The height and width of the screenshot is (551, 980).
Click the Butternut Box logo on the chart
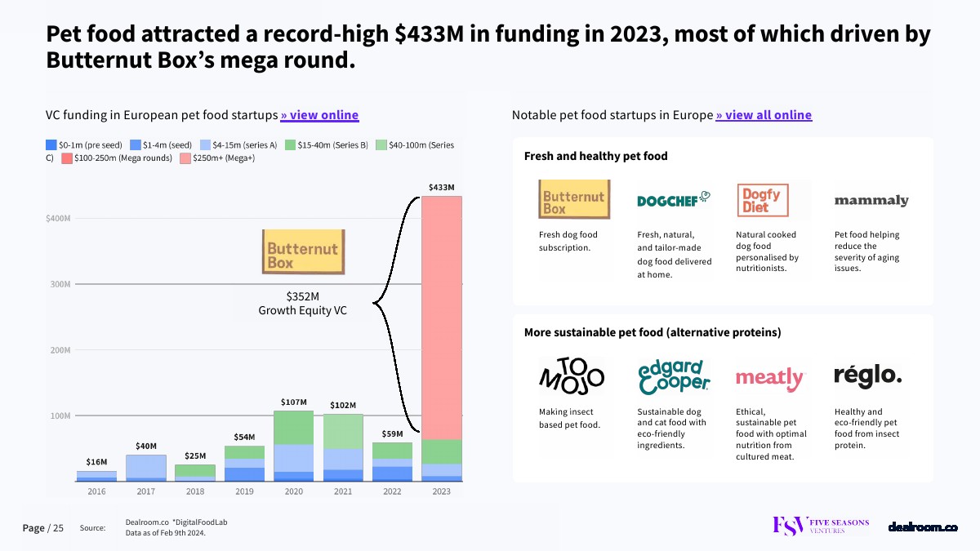click(303, 251)
